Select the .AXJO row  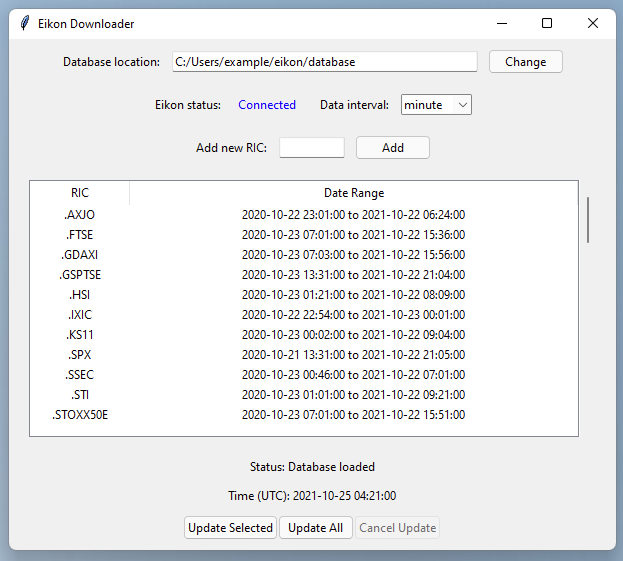[x=304, y=215]
